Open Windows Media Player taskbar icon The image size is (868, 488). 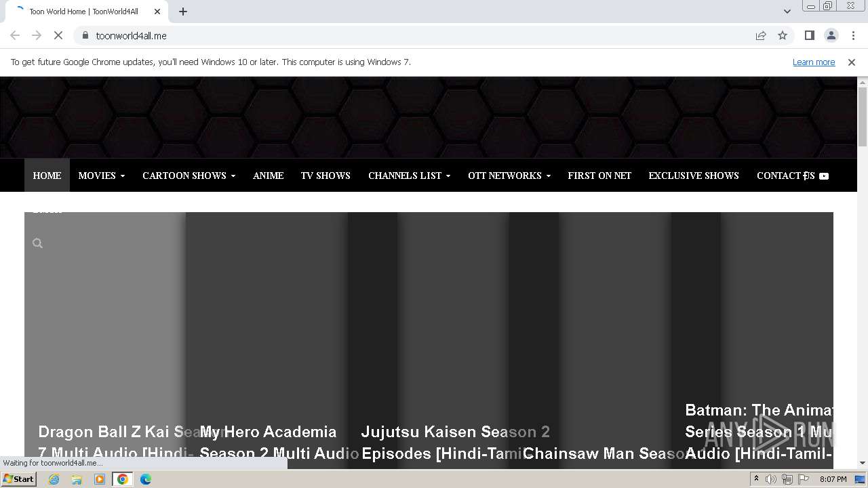click(100, 479)
